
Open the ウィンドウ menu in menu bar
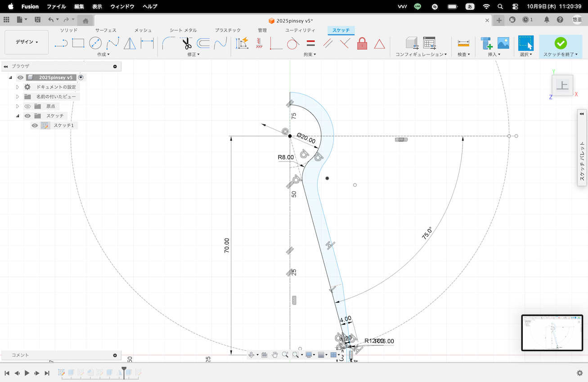122,7
